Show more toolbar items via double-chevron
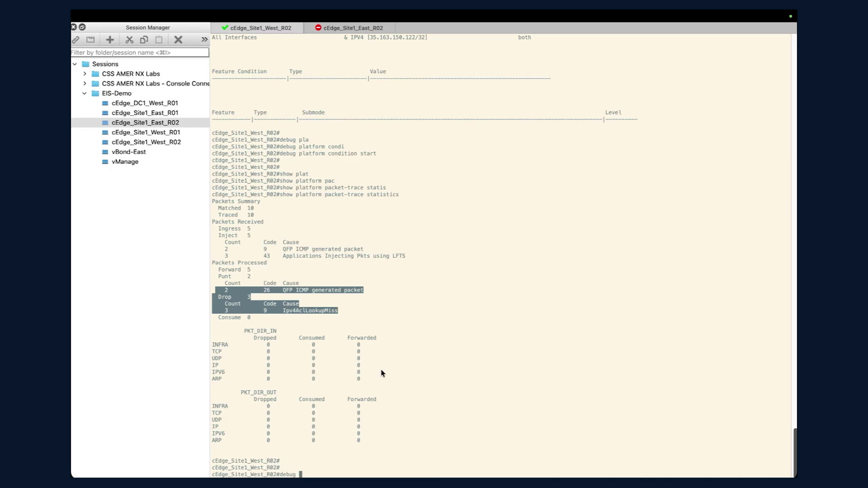This screenshot has height=488, width=868. coord(204,40)
